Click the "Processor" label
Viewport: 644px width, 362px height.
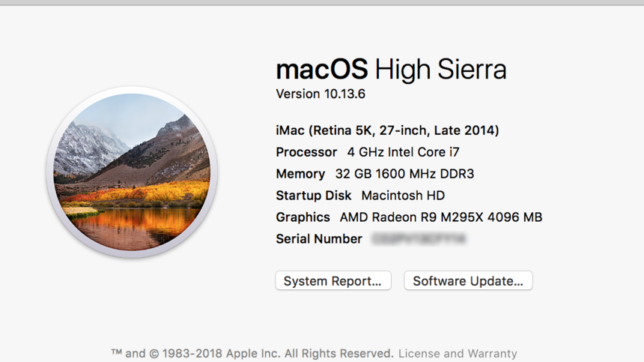(x=306, y=152)
